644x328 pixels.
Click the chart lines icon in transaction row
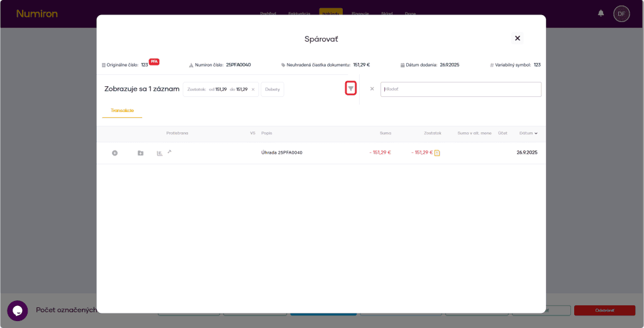point(160,153)
